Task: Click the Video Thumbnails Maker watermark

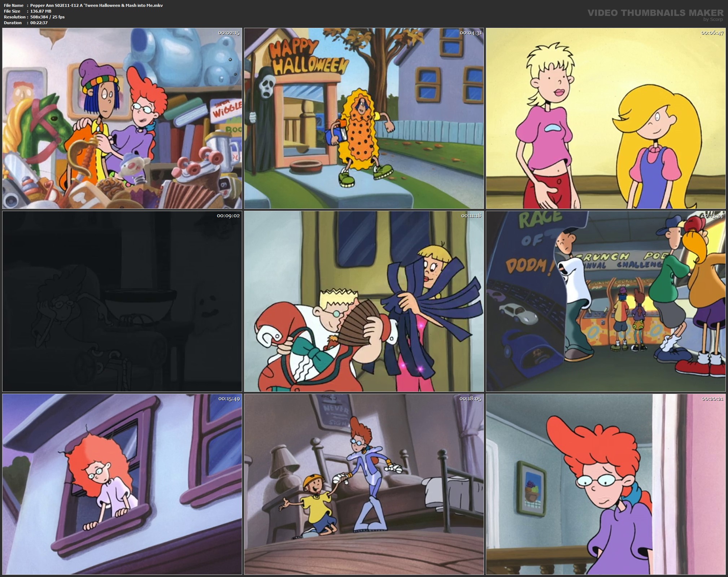Action: click(655, 13)
